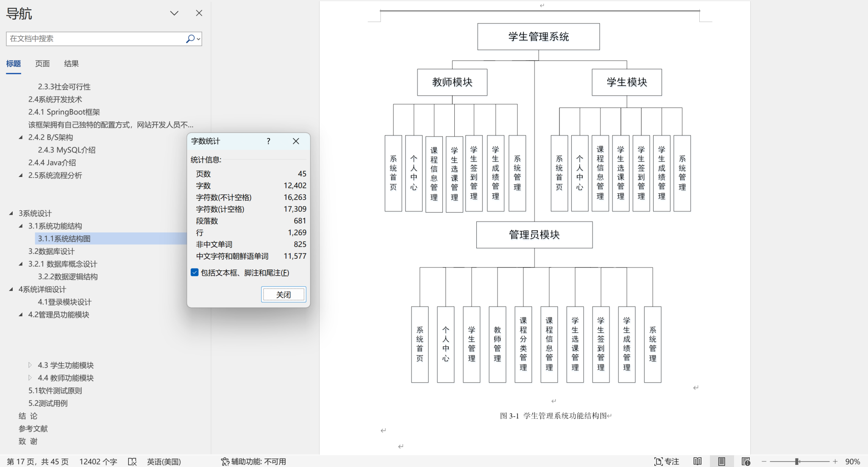Screen dimensions: 868x467
Task: Switch to the 结果 tab in navigation
Action: (71, 64)
